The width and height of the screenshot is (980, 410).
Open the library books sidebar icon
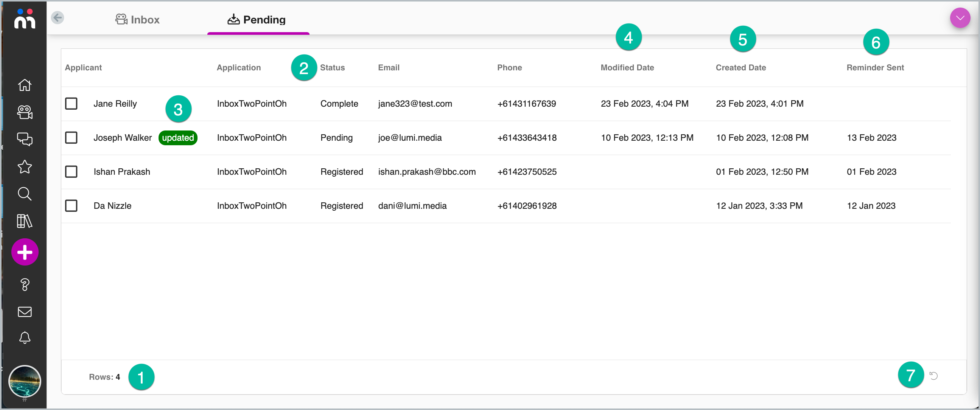(x=25, y=221)
